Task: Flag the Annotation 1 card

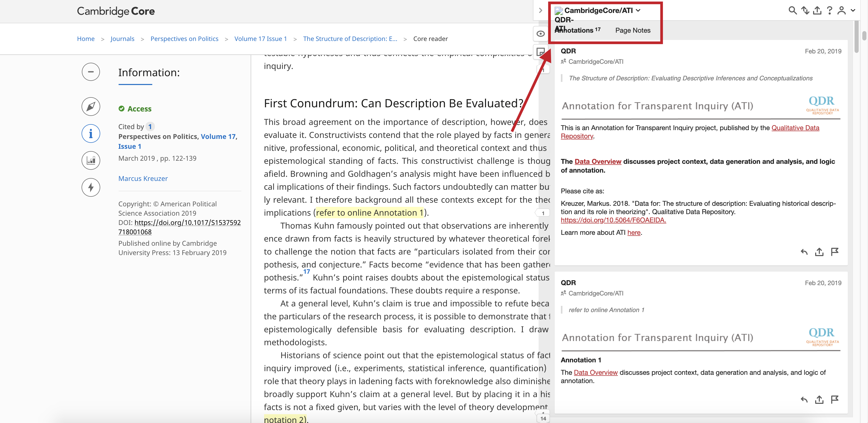Action: 835,399
